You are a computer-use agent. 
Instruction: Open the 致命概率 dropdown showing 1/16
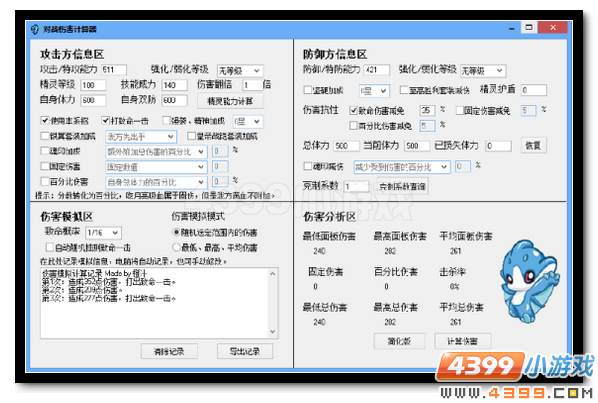tap(103, 233)
